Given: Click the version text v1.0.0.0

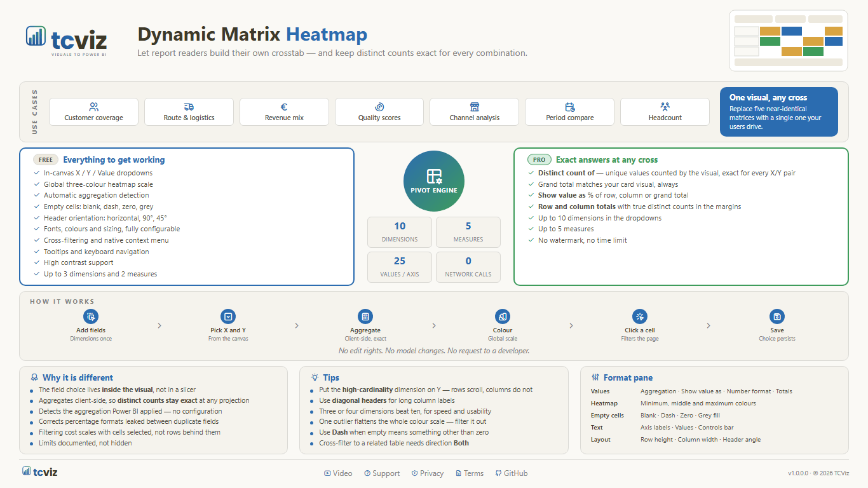Looking at the screenshot, I should 799,473.
